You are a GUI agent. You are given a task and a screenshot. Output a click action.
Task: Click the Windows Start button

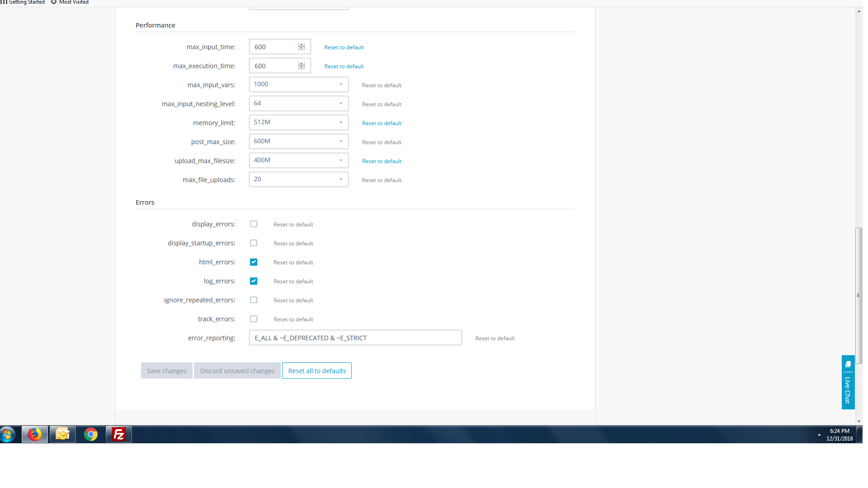coord(8,434)
